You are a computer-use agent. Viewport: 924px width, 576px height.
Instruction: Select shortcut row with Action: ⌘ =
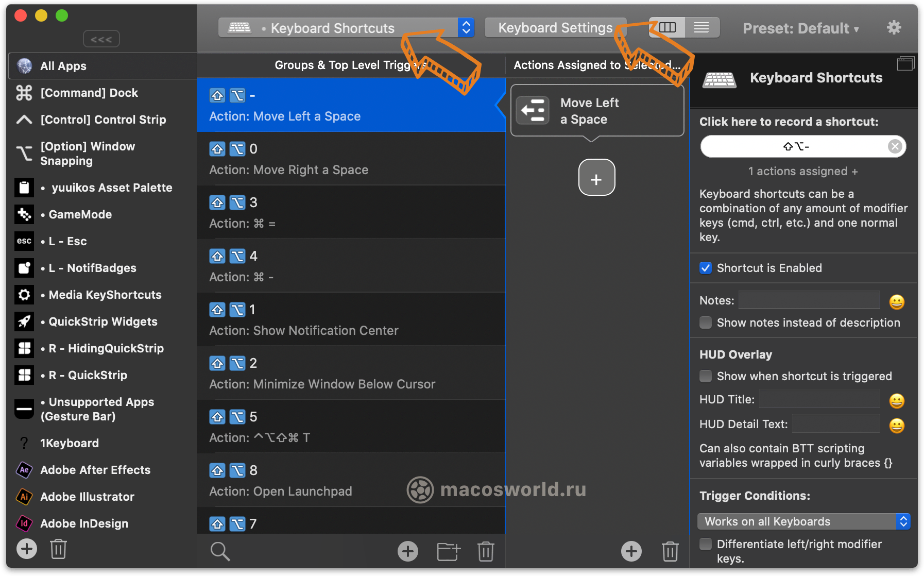pos(351,212)
